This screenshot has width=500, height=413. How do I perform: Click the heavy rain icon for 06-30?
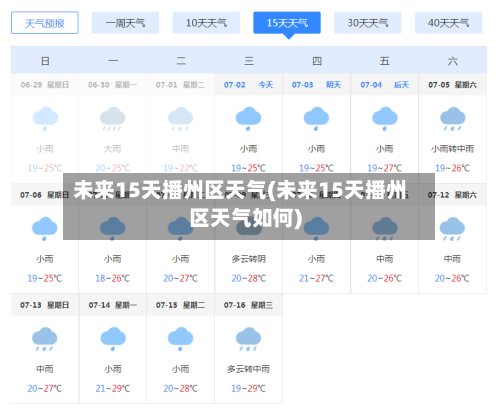coord(113,119)
